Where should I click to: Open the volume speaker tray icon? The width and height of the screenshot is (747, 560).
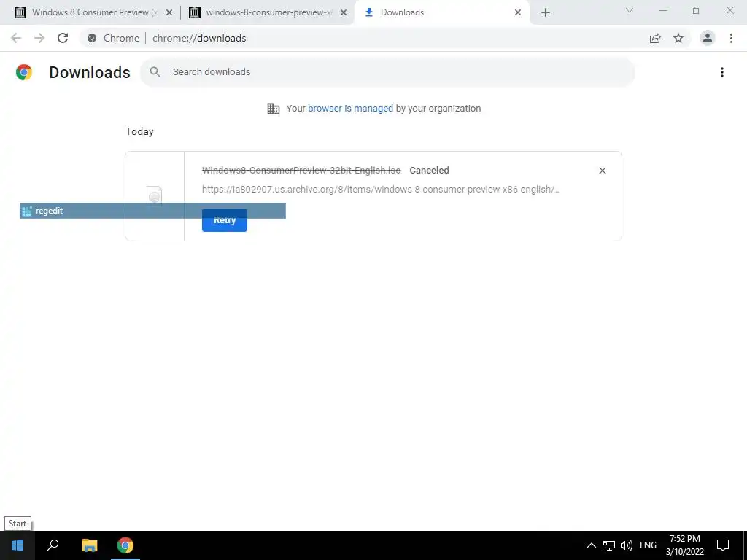(627, 545)
